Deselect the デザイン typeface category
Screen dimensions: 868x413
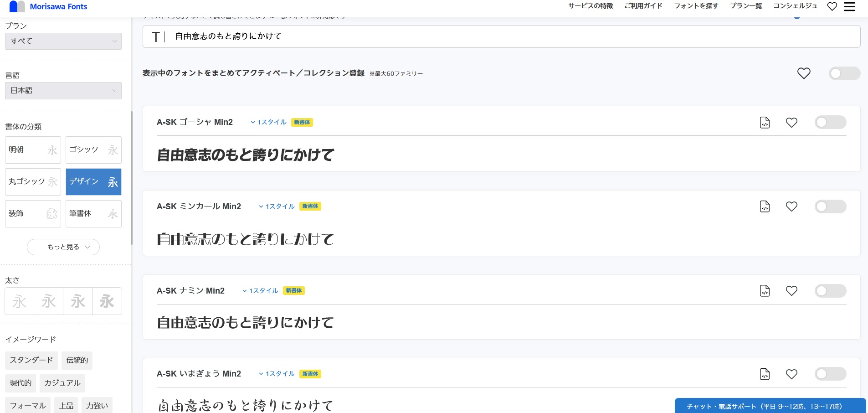(93, 182)
